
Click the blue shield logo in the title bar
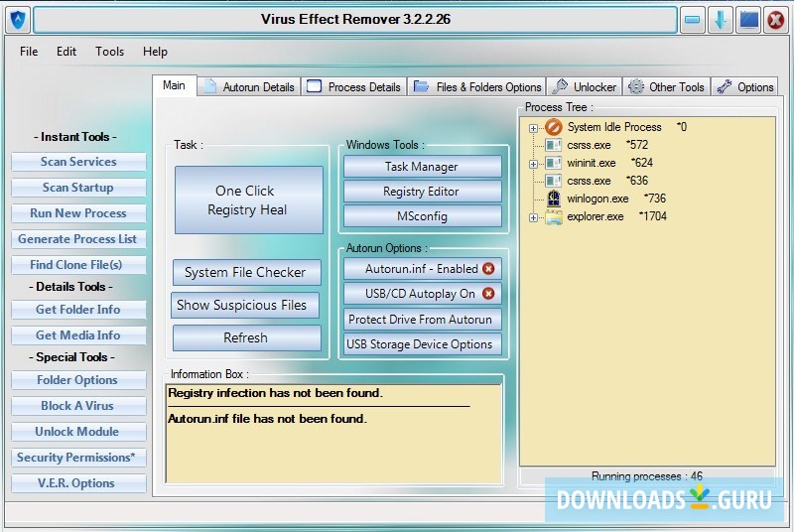[x=18, y=20]
